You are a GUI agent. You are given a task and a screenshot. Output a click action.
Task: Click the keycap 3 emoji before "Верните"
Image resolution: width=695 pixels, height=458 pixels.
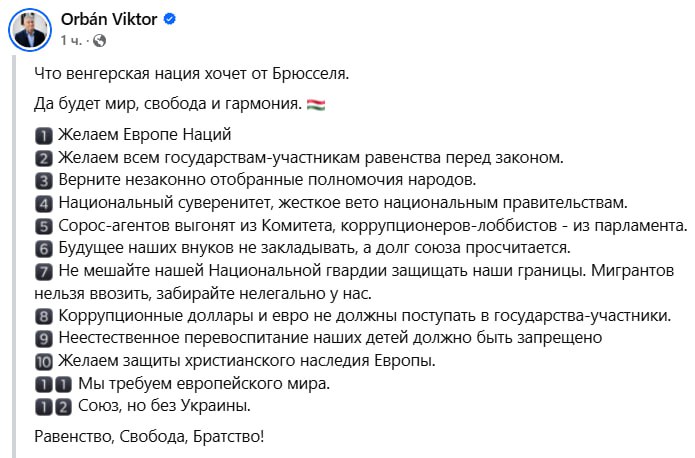click(x=43, y=181)
